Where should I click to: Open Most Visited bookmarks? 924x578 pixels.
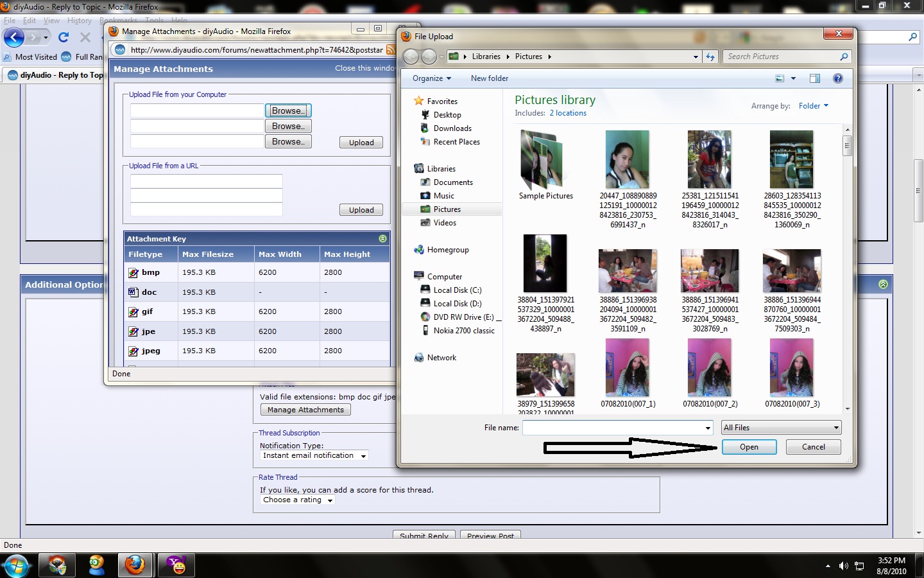(30, 57)
